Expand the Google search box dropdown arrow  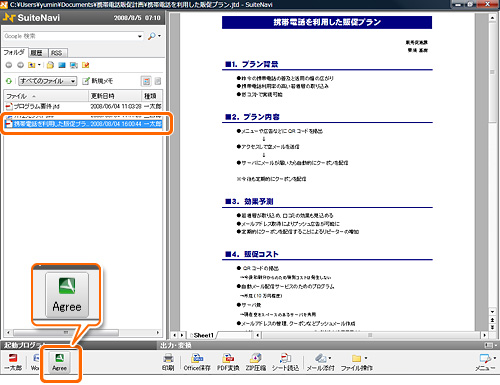(x=140, y=36)
